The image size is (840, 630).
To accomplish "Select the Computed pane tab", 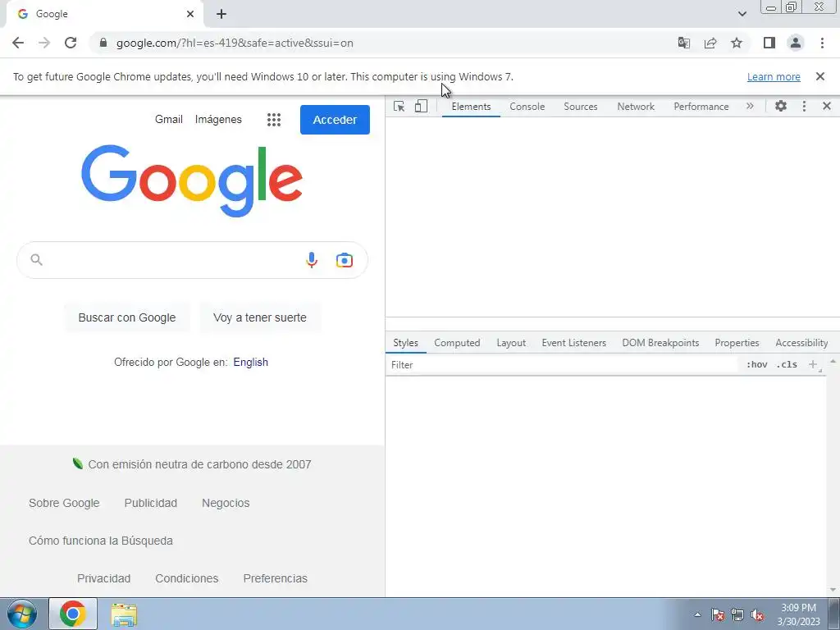I will point(457,343).
